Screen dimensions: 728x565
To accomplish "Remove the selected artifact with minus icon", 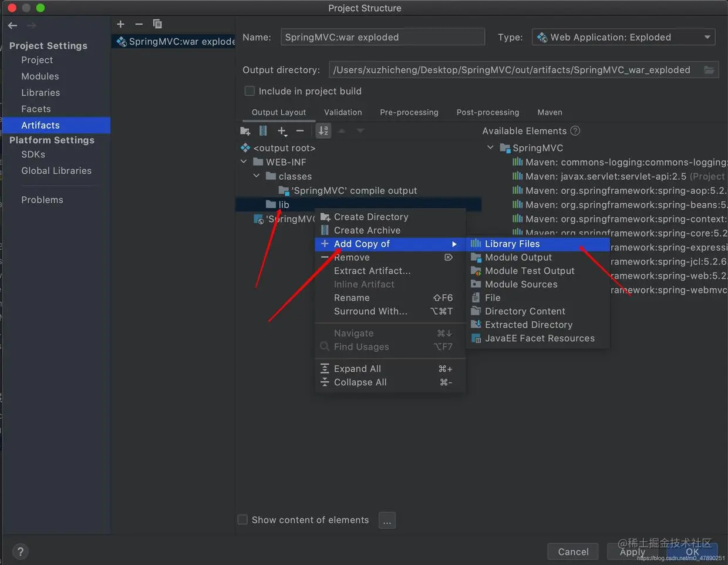I will tap(139, 24).
